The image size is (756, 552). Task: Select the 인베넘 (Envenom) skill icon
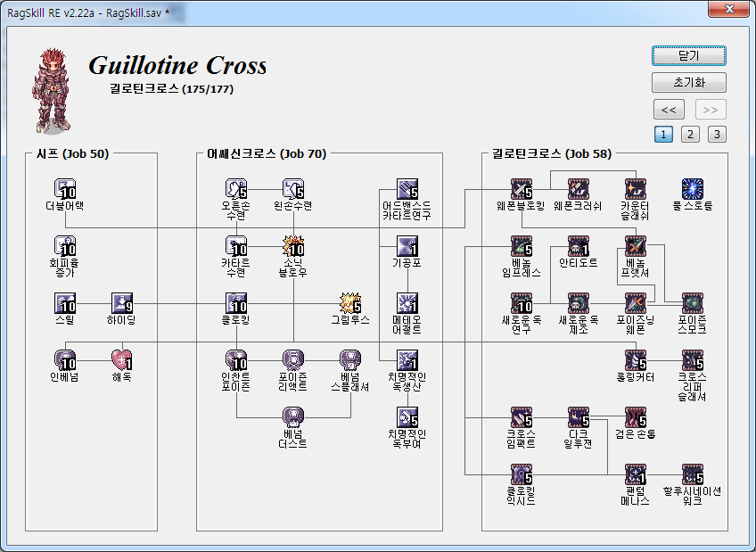coord(65,360)
